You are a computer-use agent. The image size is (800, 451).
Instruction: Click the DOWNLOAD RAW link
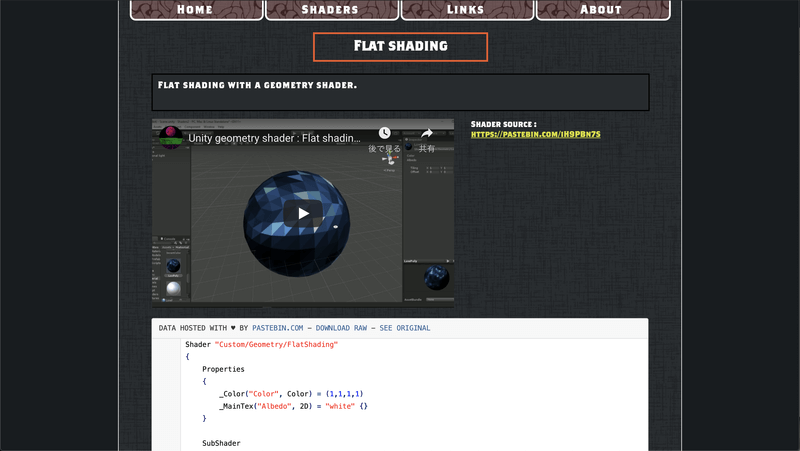tap(341, 328)
